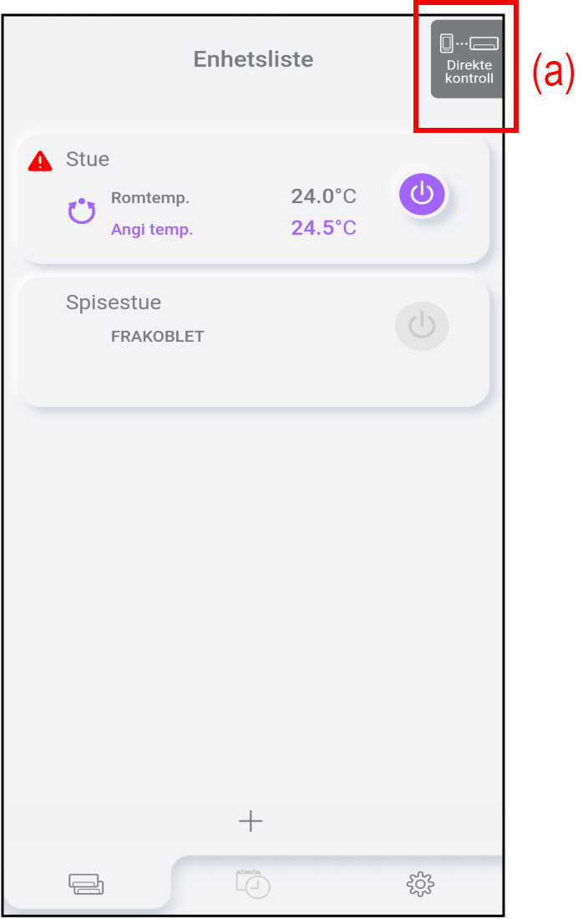
Task: Click the purple circular mode icon in Stue
Action: click(x=82, y=212)
